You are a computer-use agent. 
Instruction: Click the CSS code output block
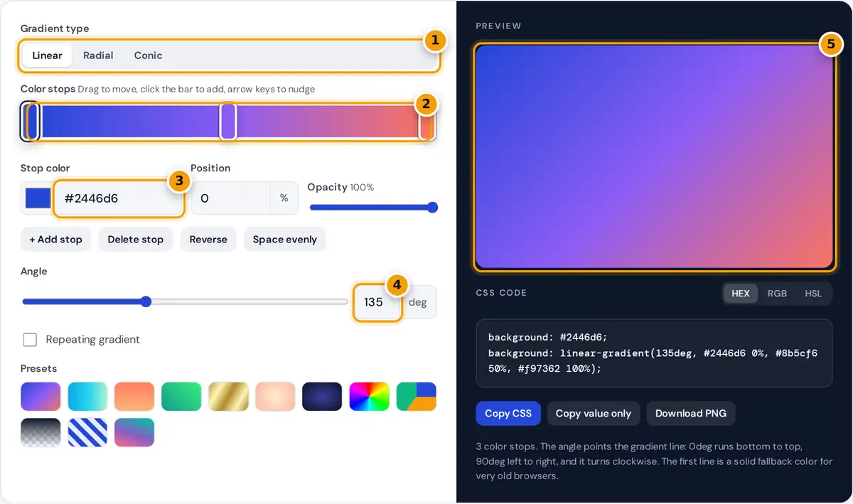pyautogui.click(x=654, y=353)
